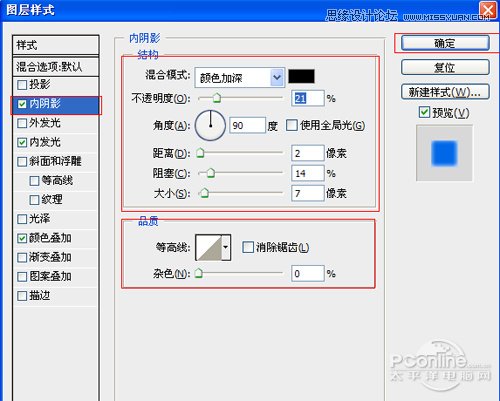The width and height of the screenshot is (500, 401).
Task: Click the 杂色 slider handle
Action: pyautogui.click(x=199, y=273)
